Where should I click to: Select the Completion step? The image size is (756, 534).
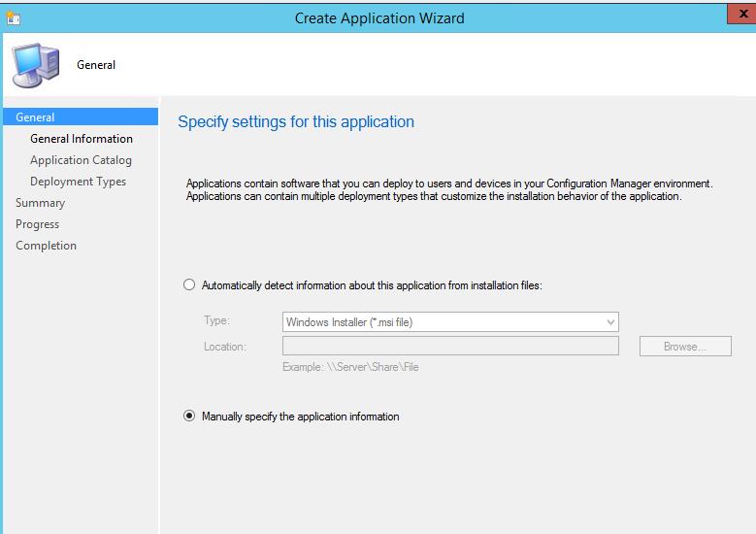coord(46,246)
